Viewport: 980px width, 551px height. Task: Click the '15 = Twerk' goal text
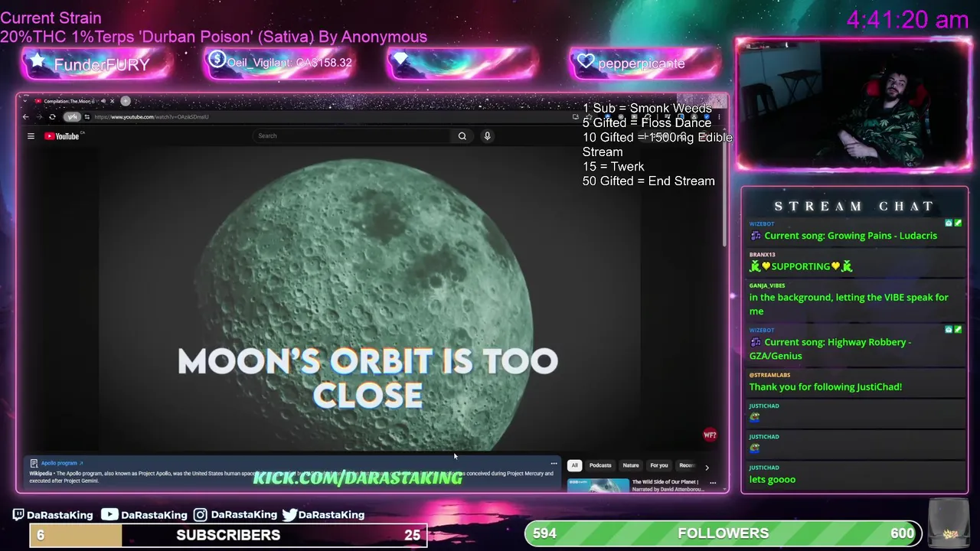(x=613, y=167)
